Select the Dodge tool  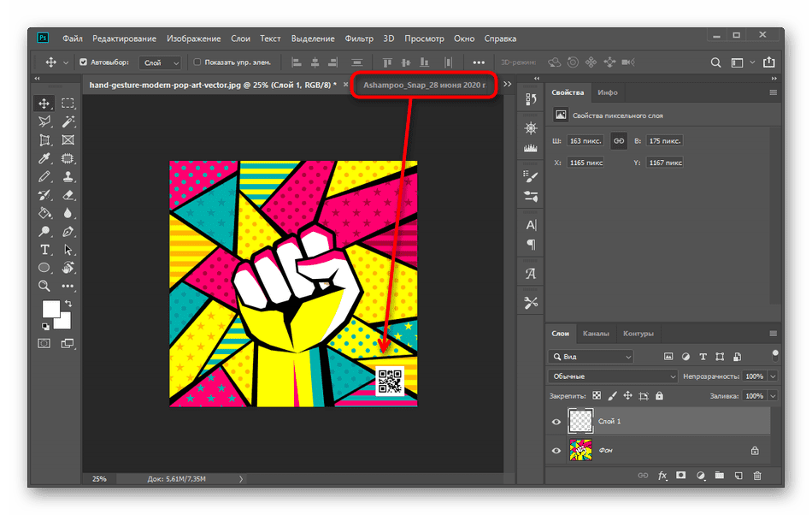tap(44, 231)
